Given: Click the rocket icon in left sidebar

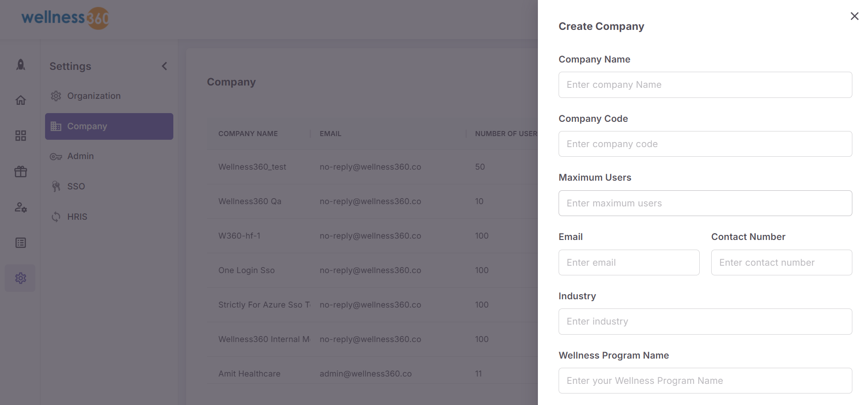Looking at the screenshot, I should click(21, 65).
